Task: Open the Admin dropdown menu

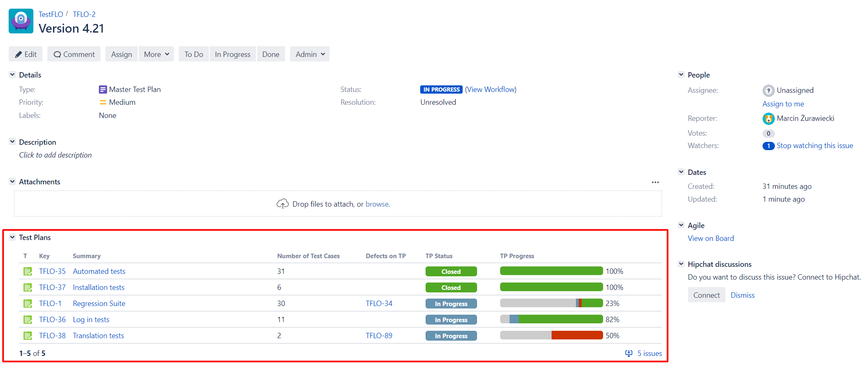Action: click(x=309, y=54)
